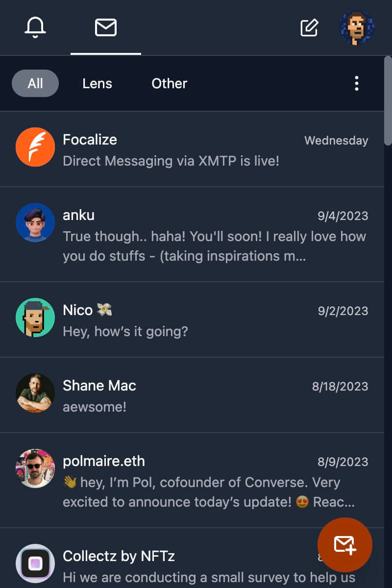Image resolution: width=392 pixels, height=588 pixels.
Task: Start new message with orange floating button
Action: point(345,544)
